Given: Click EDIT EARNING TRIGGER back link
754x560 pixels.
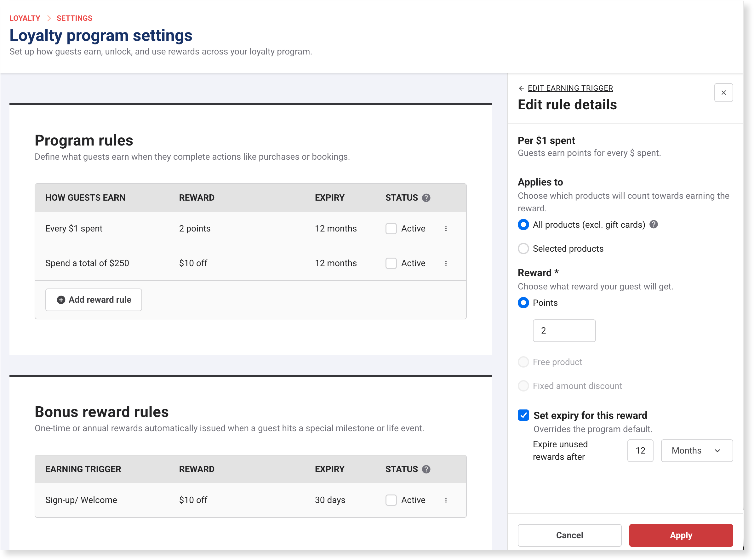Looking at the screenshot, I should tap(570, 89).
